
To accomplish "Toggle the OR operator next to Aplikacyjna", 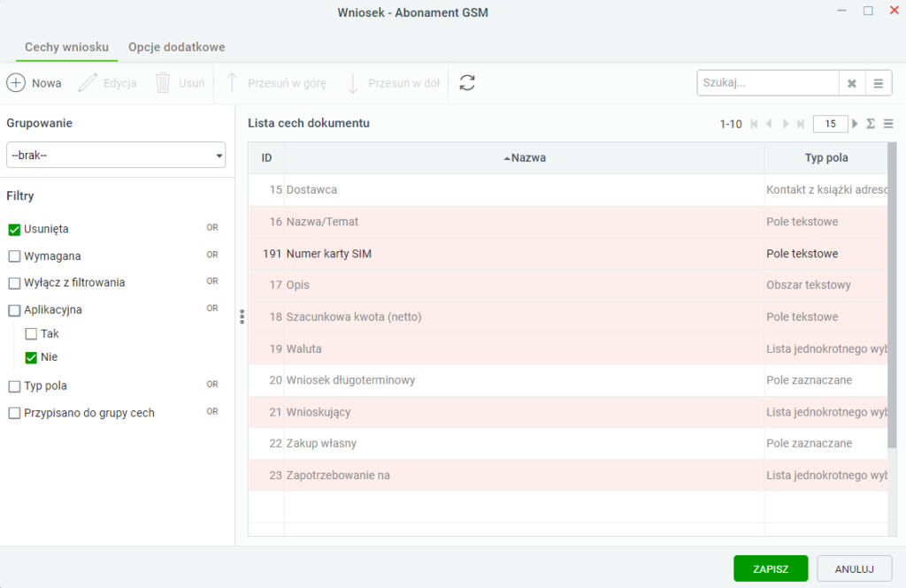I will (212, 309).
